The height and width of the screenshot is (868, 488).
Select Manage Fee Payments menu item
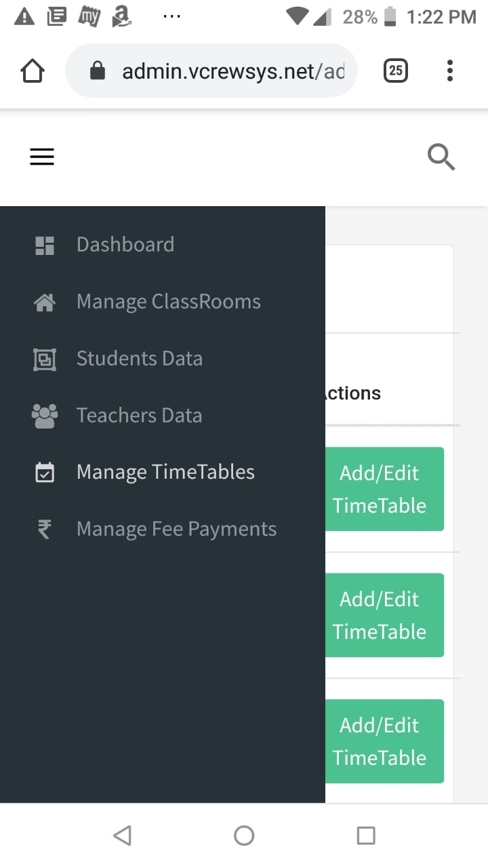click(x=176, y=530)
